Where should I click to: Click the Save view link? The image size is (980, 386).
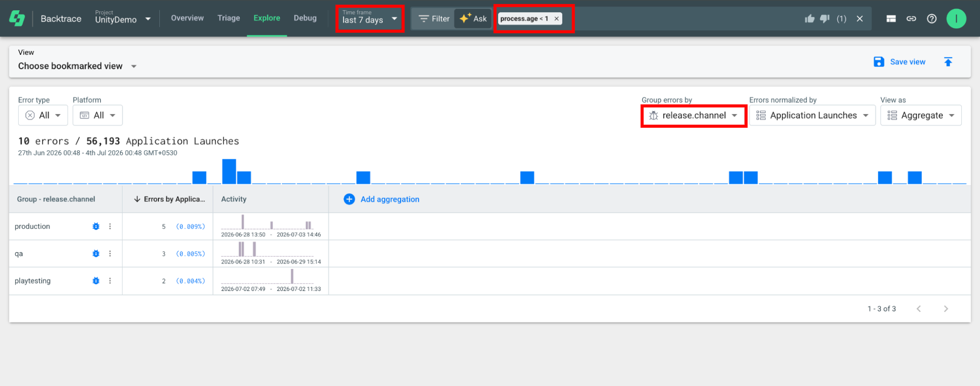(908, 62)
